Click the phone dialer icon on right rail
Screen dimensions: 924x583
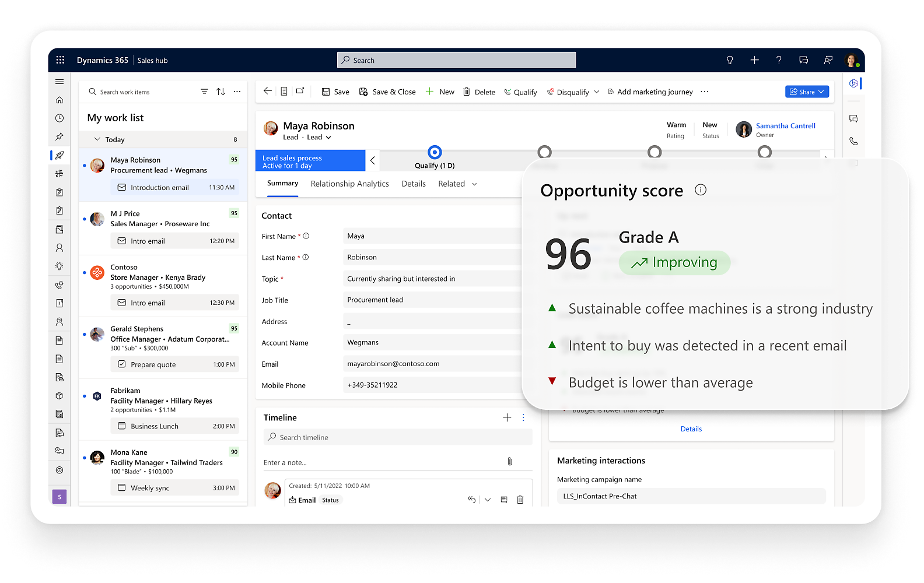853,141
